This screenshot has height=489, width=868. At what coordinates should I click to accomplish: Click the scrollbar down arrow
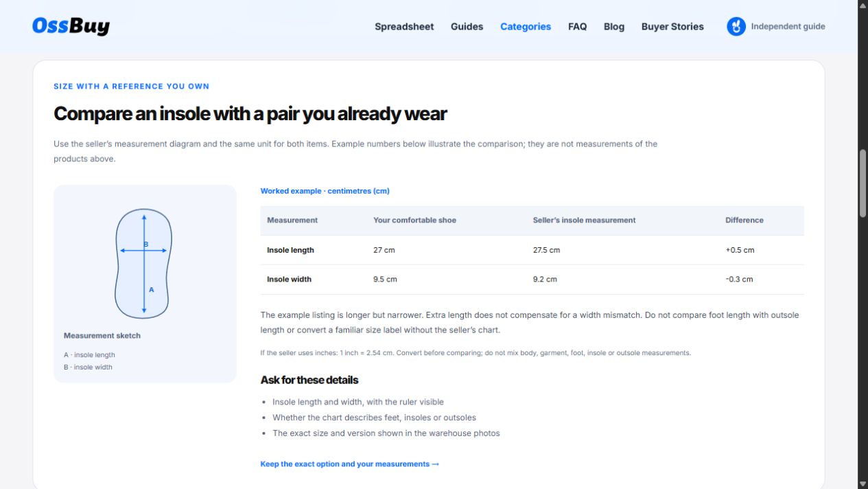863,484
